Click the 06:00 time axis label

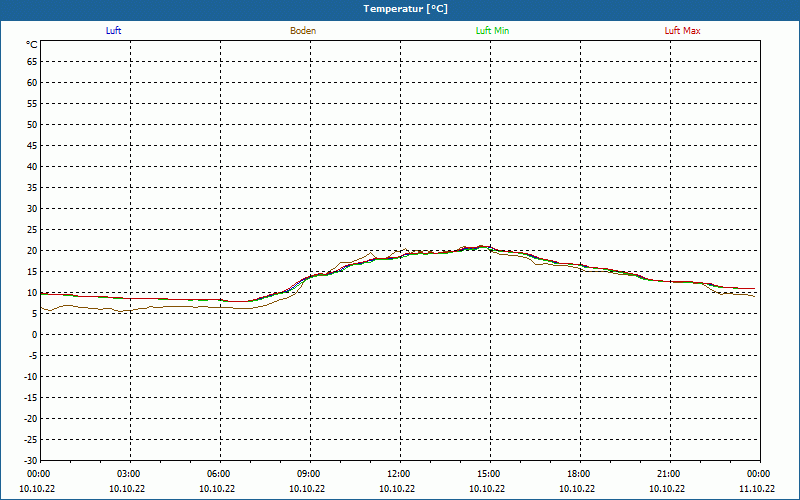tap(218, 474)
